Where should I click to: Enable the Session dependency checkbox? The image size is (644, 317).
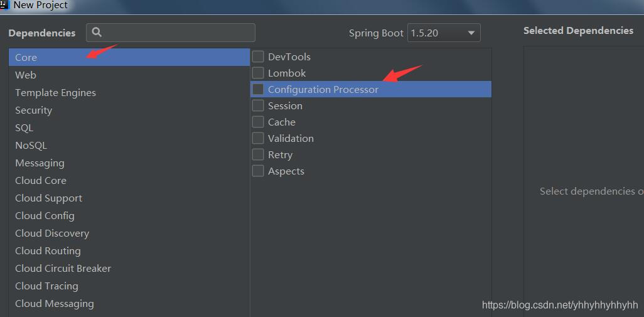pos(258,105)
